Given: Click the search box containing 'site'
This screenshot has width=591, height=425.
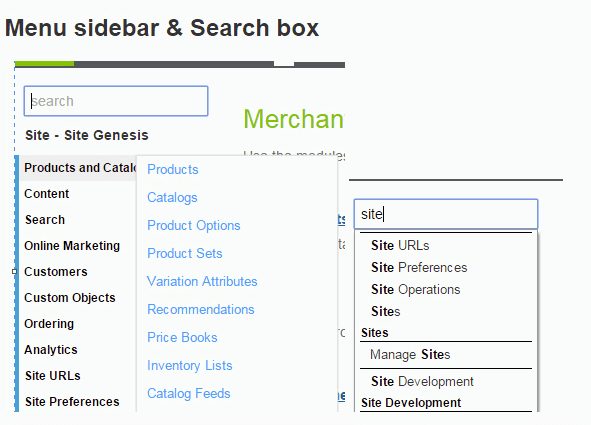Looking at the screenshot, I should (x=446, y=214).
